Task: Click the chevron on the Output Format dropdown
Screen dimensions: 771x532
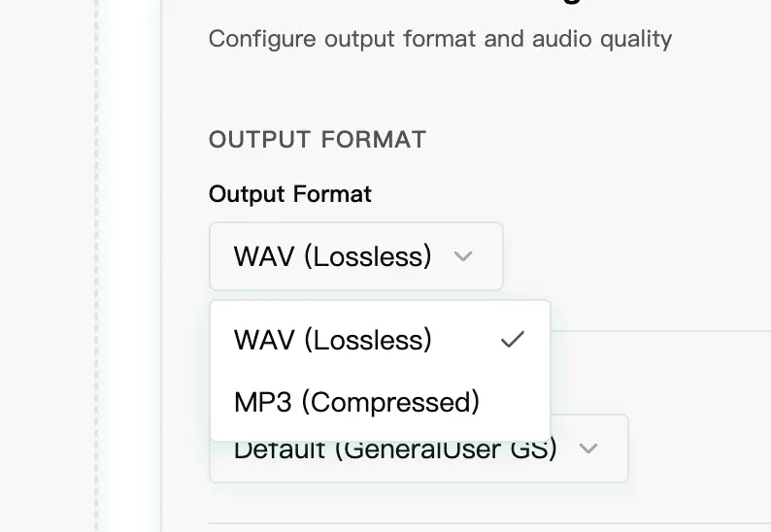Action: (x=463, y=257)
